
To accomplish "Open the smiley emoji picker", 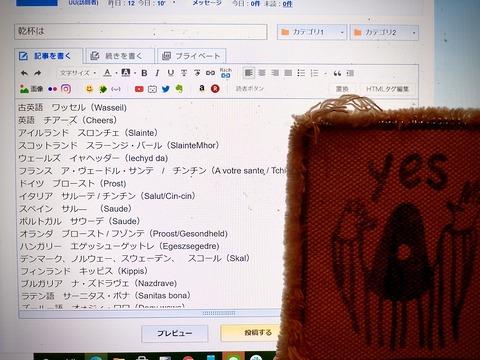I will pyautogui.click(x=89, y=89).
